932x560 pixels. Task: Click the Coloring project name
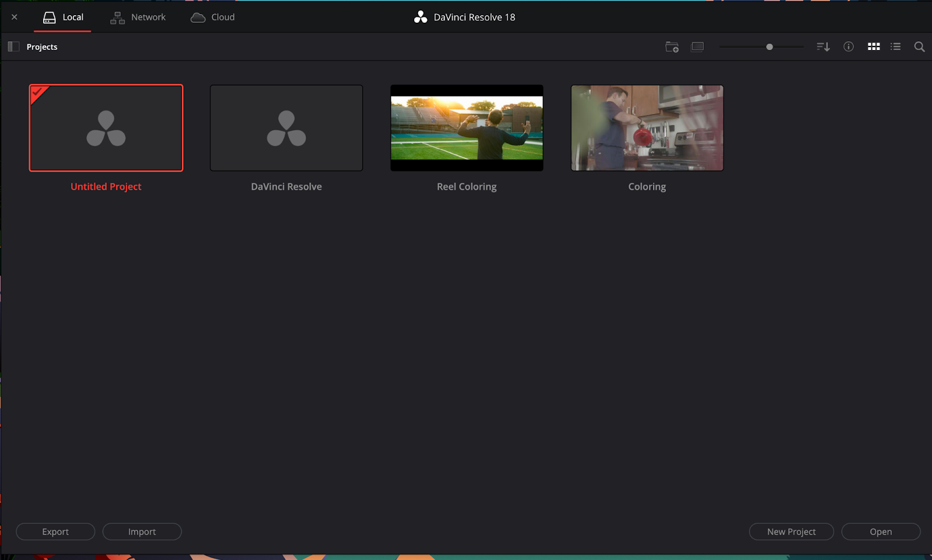(647, 187)
